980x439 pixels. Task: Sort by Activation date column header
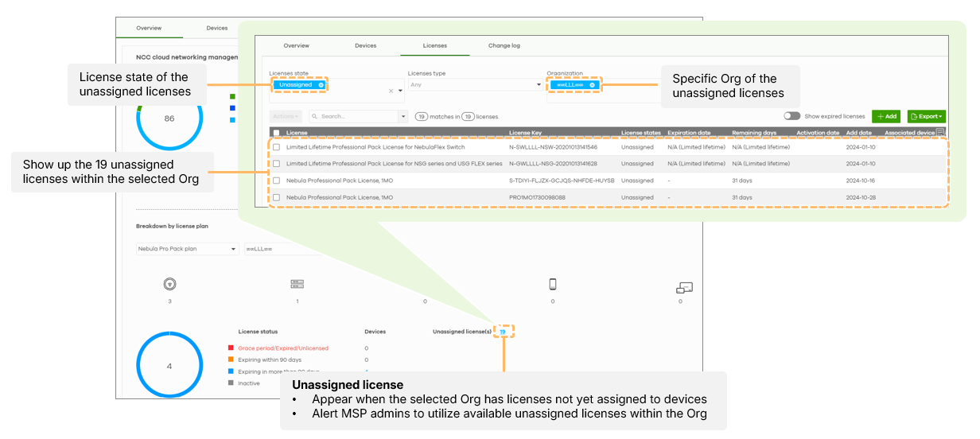click(x=818, y=133)
